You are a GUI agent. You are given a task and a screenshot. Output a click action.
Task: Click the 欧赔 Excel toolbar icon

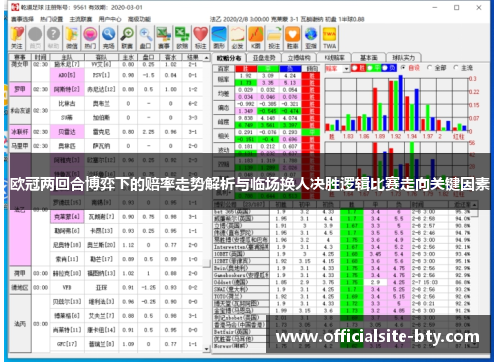click(x=182, y=38)
